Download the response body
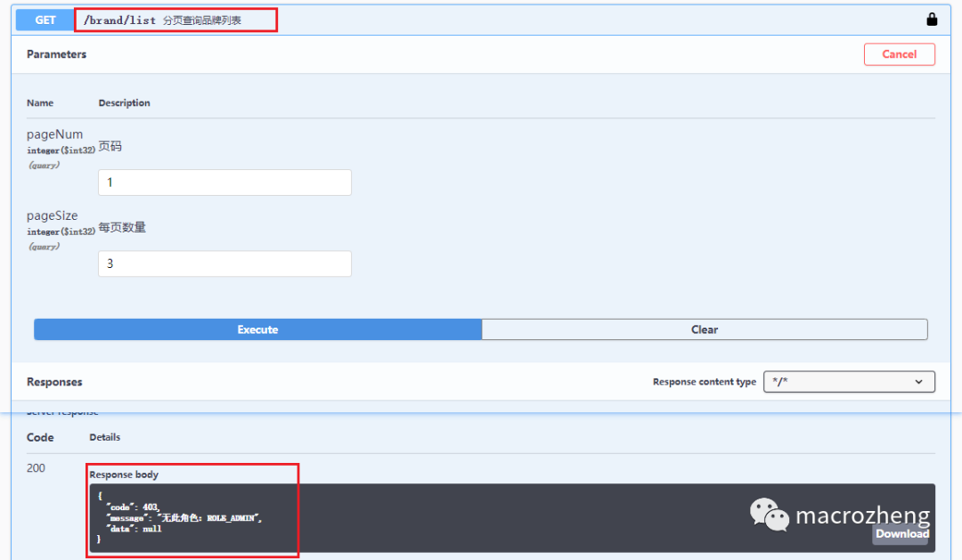 pos(901,533)
